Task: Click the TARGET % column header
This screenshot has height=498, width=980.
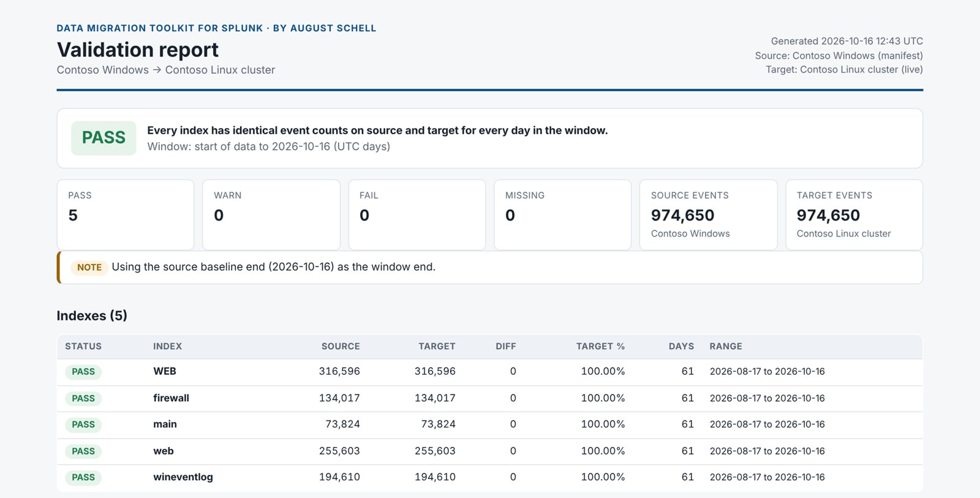Action: click(600, 346)
